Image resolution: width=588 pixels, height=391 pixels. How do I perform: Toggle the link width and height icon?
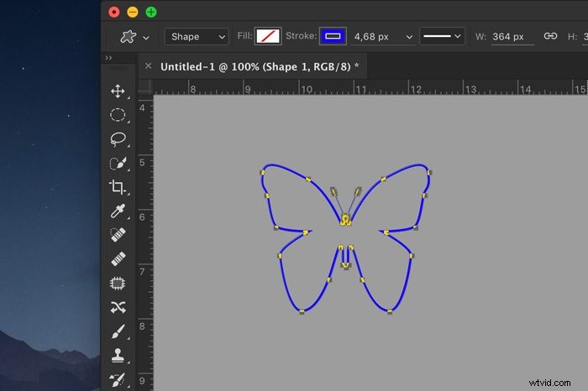[550, 36]
